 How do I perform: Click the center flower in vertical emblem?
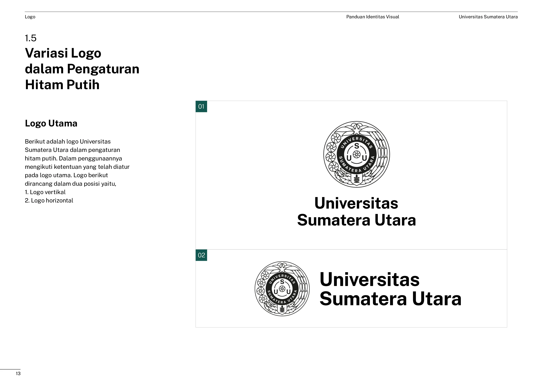click(x=357, y=154)
